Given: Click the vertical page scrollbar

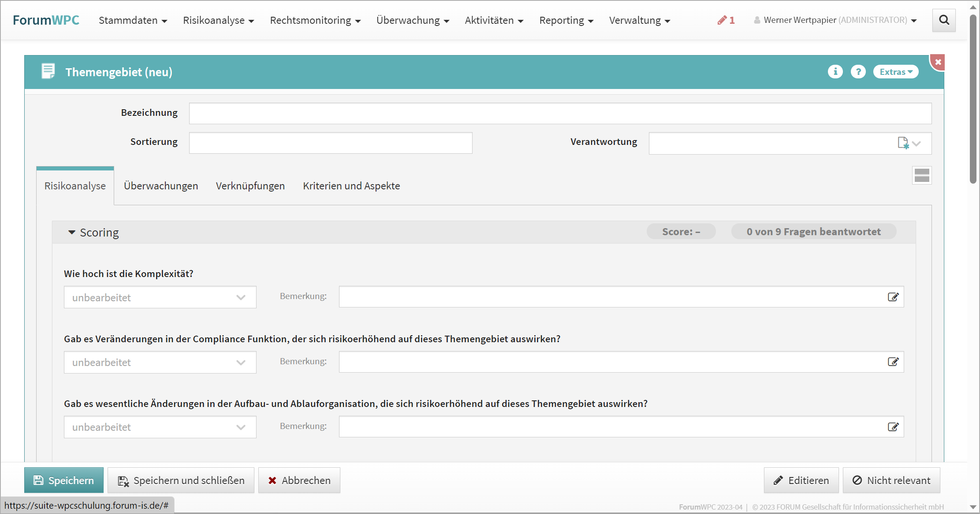Looking at the screenshot, I should (x=973, y=101).
